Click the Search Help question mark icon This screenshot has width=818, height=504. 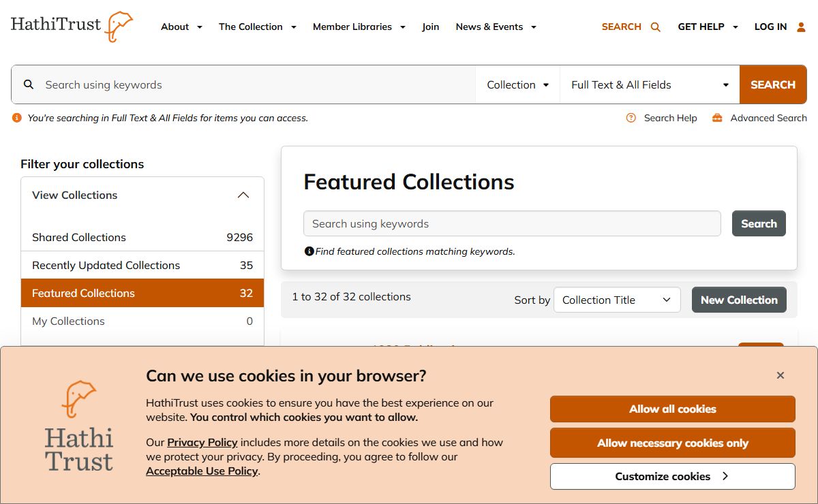[631, 118]
